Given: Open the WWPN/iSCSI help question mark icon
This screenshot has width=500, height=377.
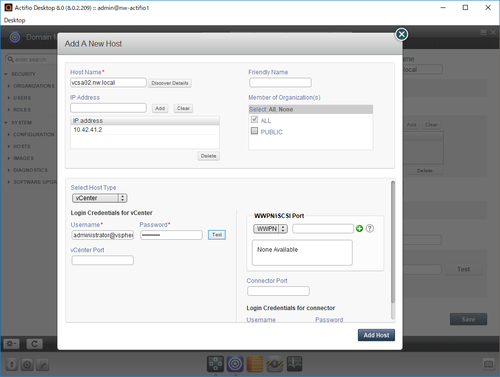Looking at the screenshot, I should pos(370,229).
